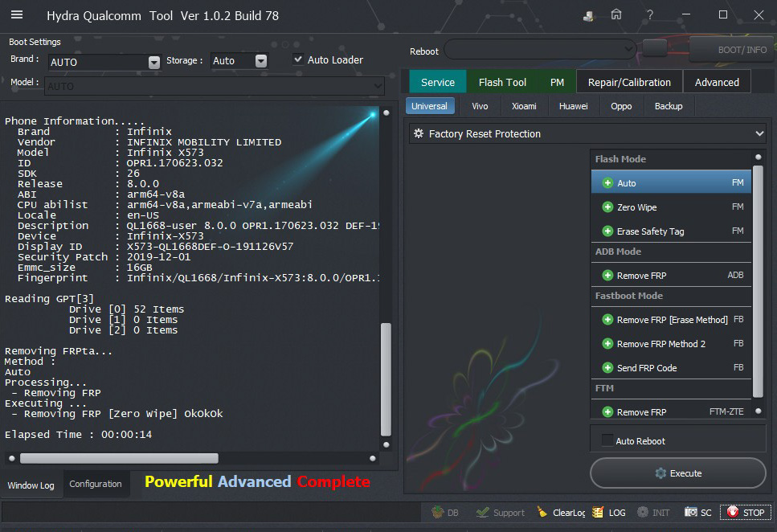777x532 pixels.
Task: Click plus icon beside FTM-ZTE Remove FRP
Action: [x=607, y=412]
